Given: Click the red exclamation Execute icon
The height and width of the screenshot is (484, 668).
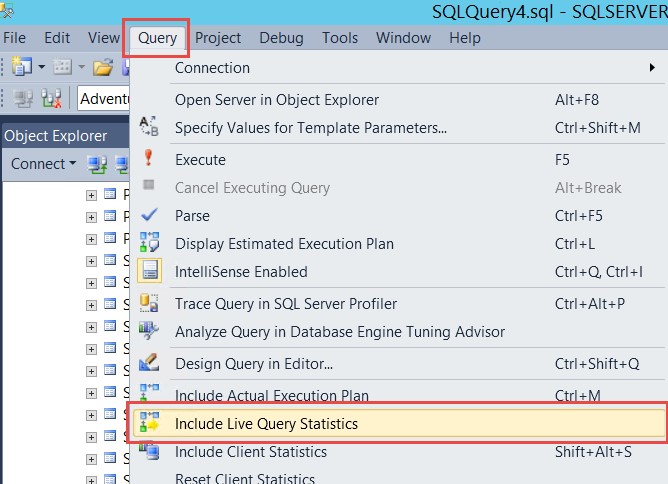Looking at the screenshot, I should pos(148,157).
